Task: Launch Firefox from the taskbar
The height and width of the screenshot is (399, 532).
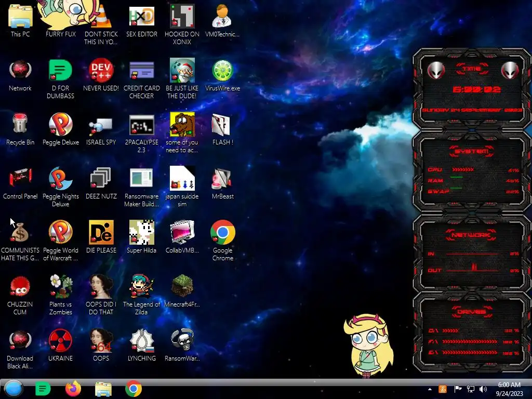Action: tap(73, 389)
